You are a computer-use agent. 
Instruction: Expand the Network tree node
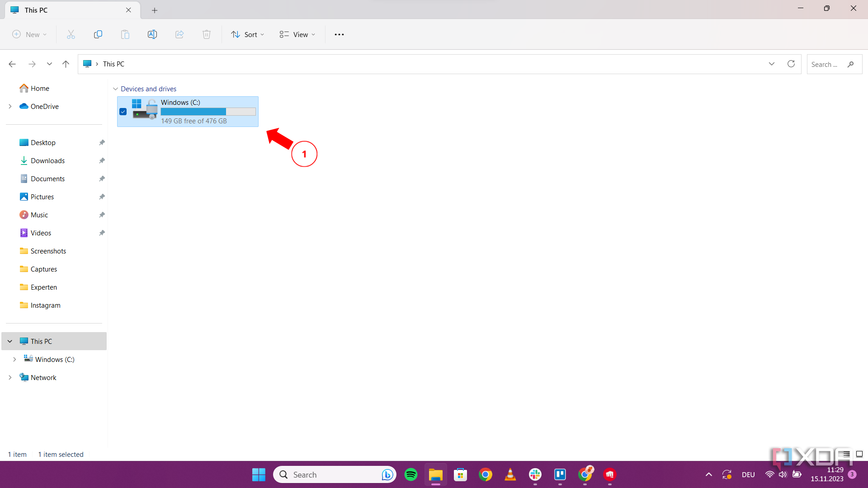click(10, 377)
